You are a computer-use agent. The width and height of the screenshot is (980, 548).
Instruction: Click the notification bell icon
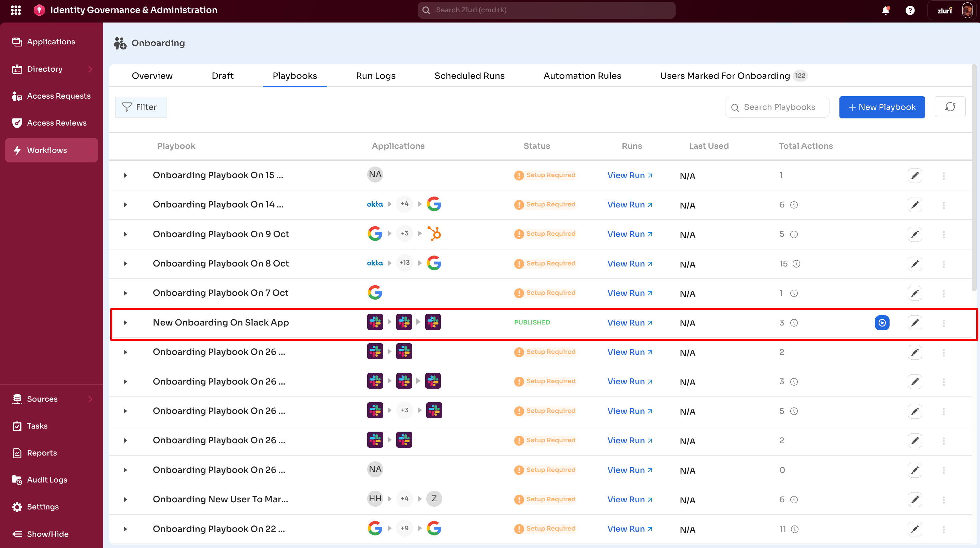click(x=885, y=10)
